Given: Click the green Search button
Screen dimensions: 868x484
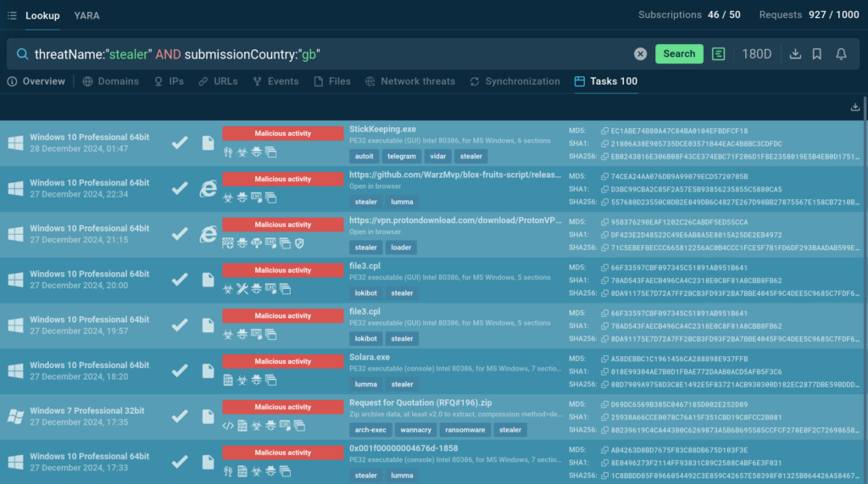Looking at the screenshot, I should (x=679, y=53).
